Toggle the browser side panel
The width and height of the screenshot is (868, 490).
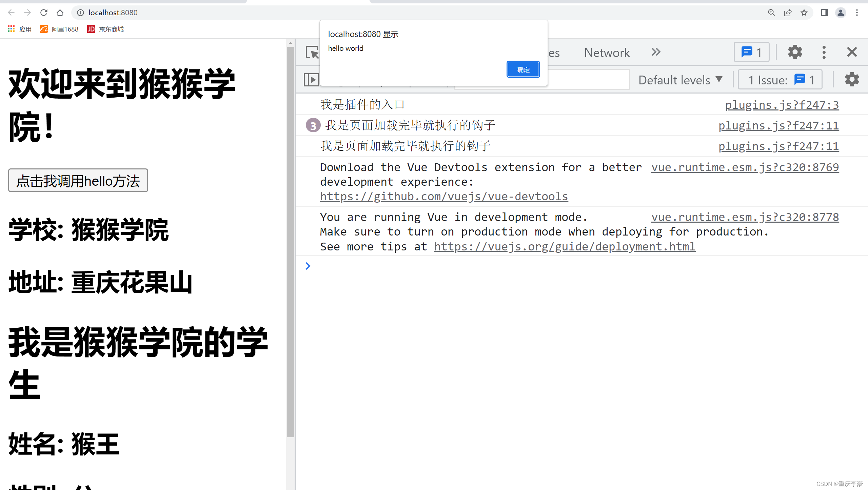pyautogui.click(x=824, y=13)
